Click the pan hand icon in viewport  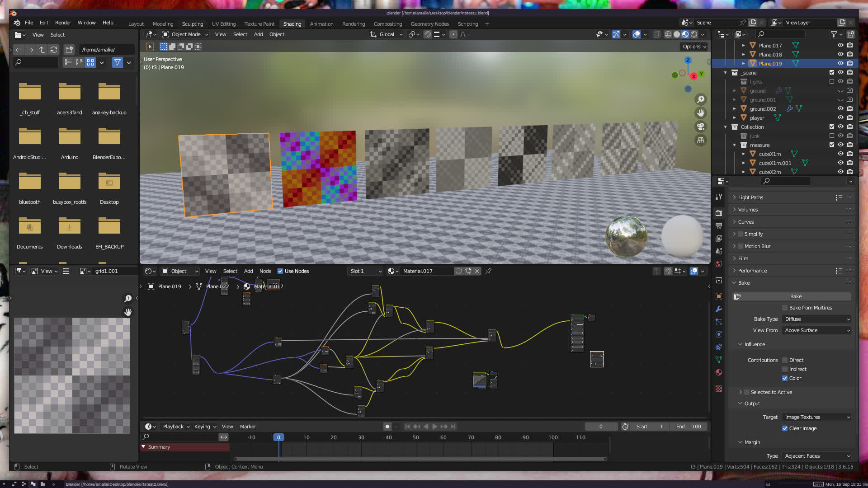701,113
